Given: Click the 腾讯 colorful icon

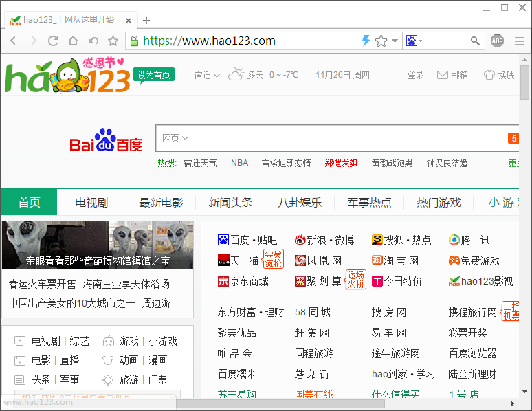Looking at the screenshot, I should (454, 240).
